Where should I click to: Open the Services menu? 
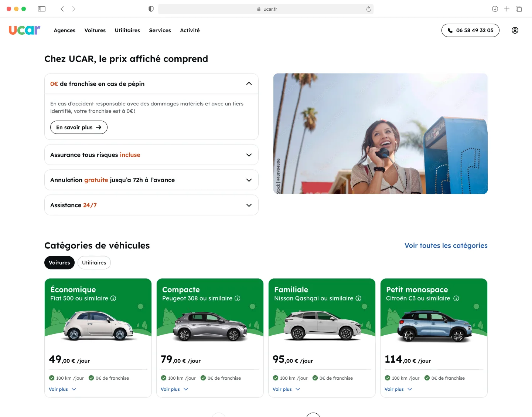pos(160,30)
